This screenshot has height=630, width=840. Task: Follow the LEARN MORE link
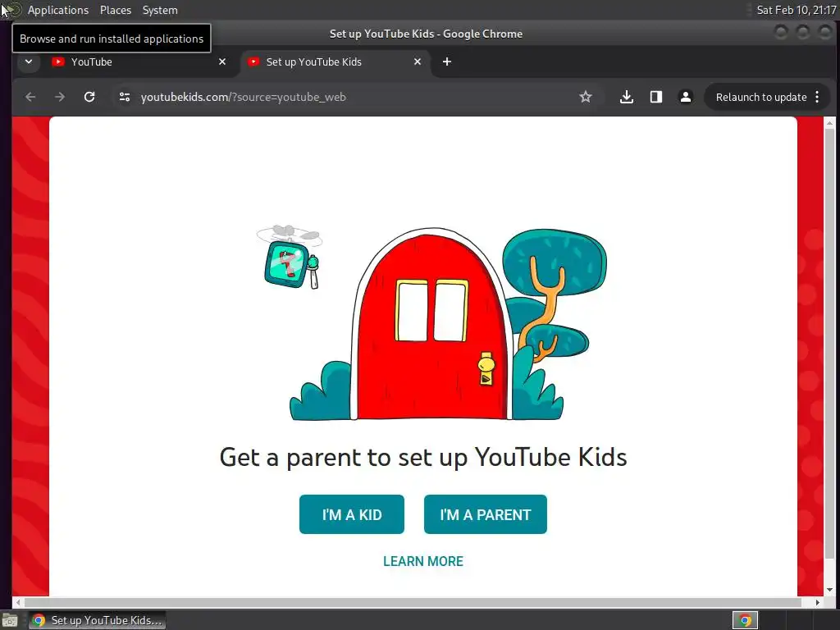tap(423, 561)
